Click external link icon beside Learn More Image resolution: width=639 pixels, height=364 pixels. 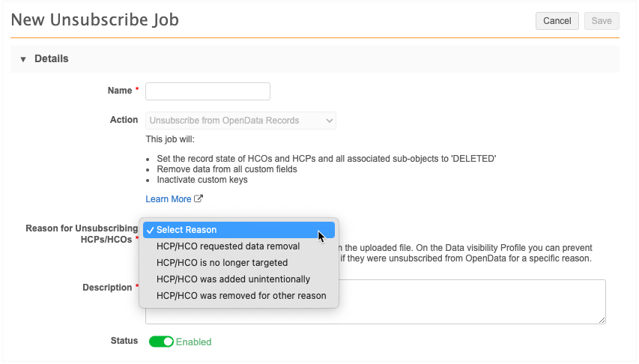(x=199, y=199)
